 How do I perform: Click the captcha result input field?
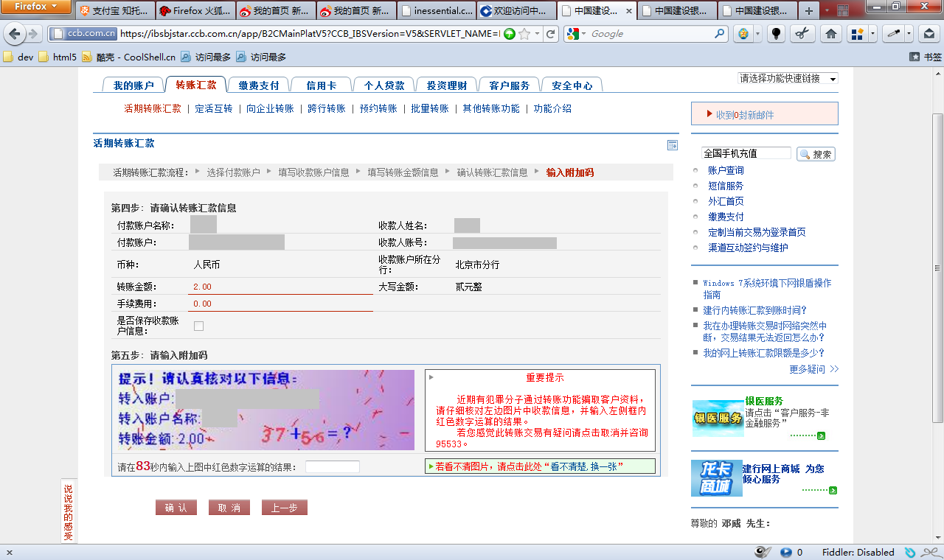333,466
